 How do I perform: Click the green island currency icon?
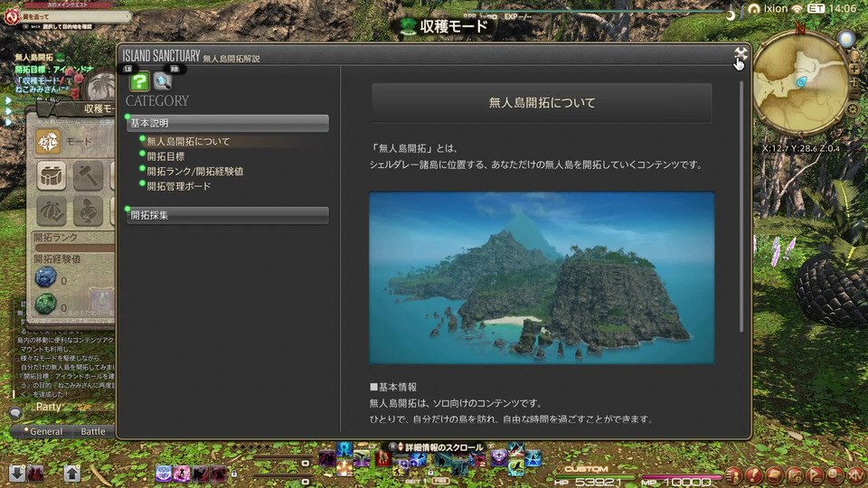click(45, 304)
